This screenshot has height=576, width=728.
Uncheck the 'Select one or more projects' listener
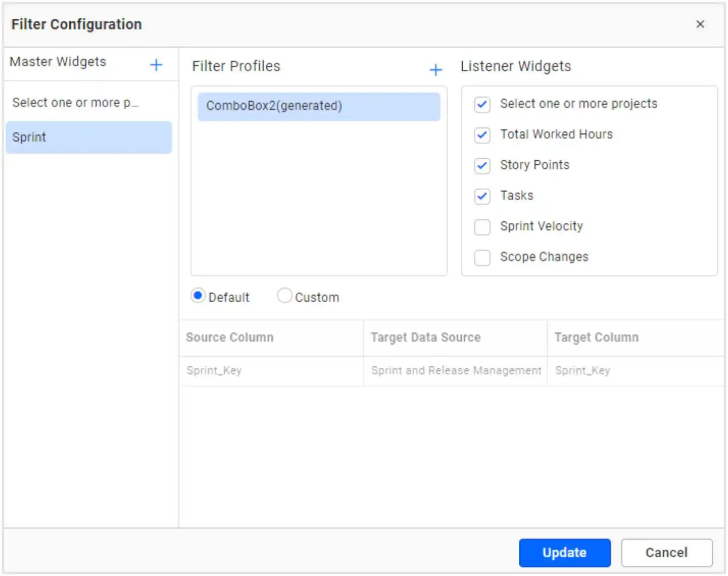click(x=482, y=104)
